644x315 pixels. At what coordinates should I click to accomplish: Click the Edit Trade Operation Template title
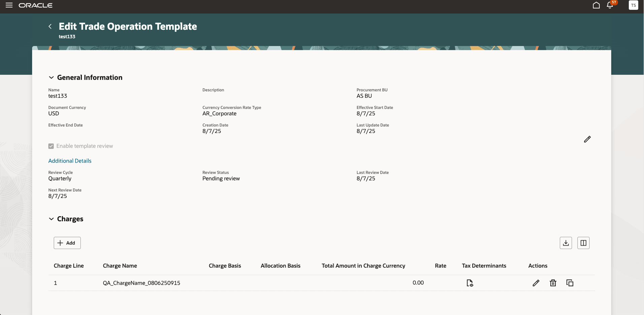(128, 26)
